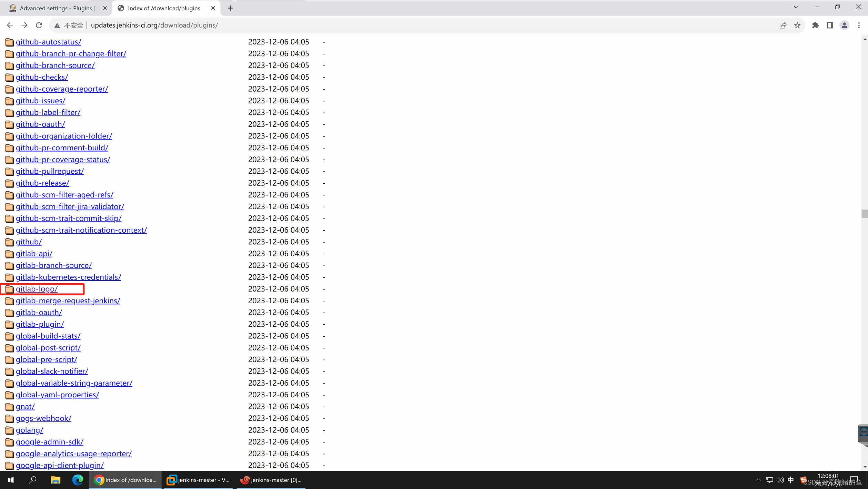
Task: Open gitlab-branch-source/ link
Action: pyautogui.click(x=54, y=265)
